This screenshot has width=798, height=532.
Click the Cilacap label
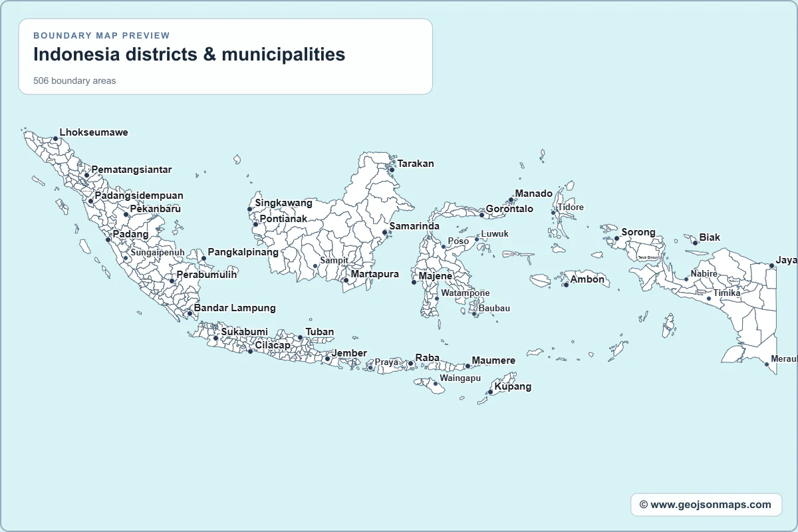click(273, 345)
